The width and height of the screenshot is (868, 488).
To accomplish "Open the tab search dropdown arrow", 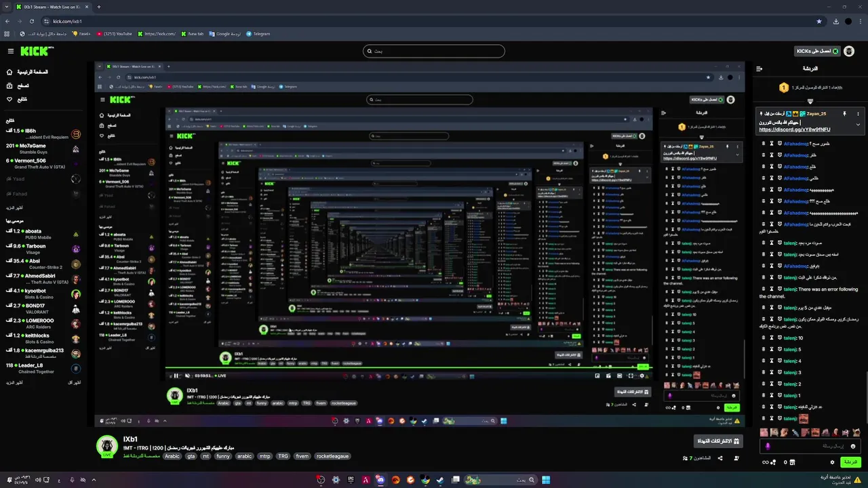I will coord(7,7).
